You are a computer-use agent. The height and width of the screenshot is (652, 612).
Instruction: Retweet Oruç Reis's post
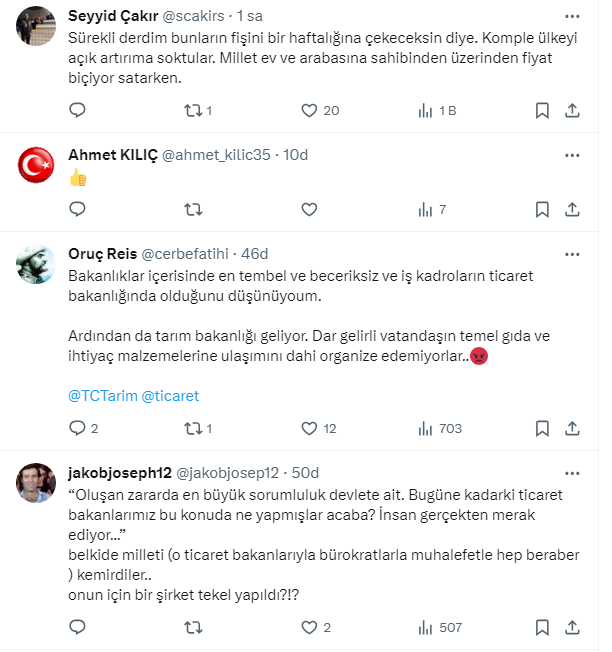(x=194, y=428)
